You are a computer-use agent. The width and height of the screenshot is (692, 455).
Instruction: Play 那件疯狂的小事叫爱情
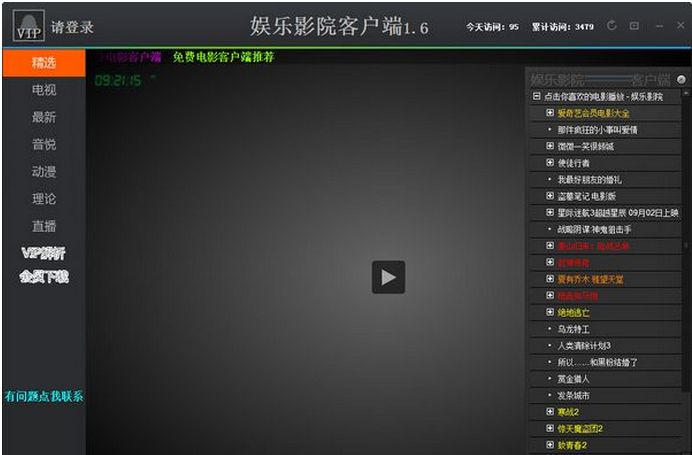pyautogui.click(x=597, y=130)
